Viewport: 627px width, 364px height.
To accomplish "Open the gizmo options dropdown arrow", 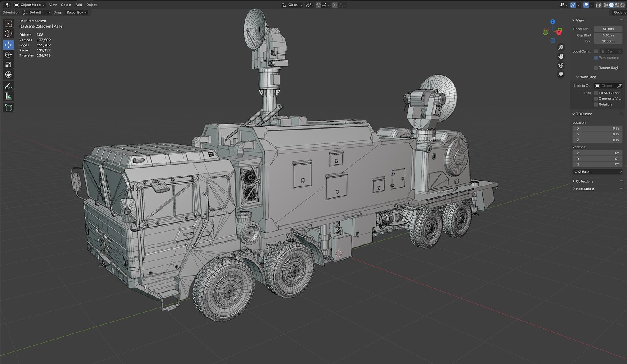I will [x=578, y=5].
